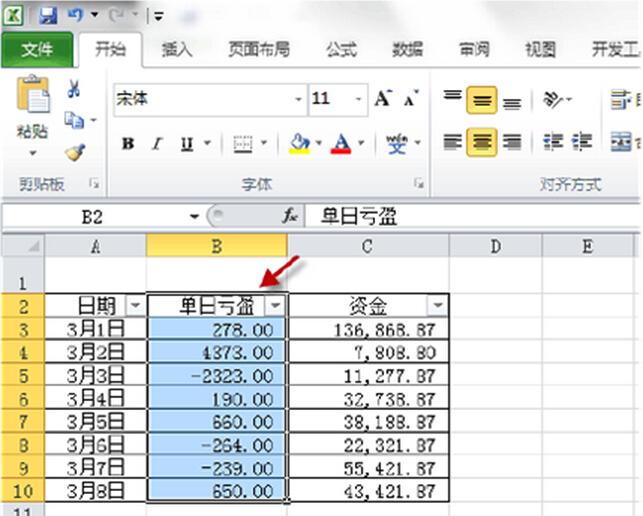This screenshot has height=516, width=643.
Task: Increase font size with larger A icon
Action: [x=383, y=99]
